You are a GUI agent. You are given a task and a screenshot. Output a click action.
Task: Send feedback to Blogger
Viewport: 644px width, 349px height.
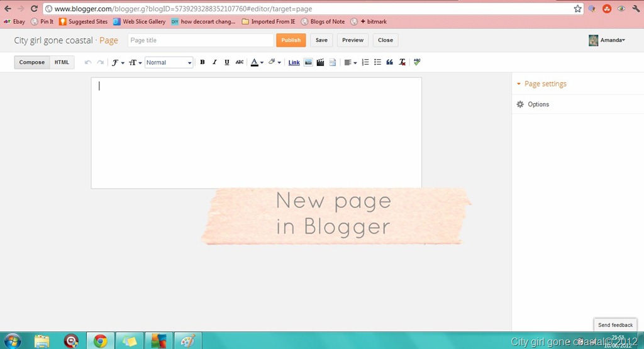click(x=615, y=324)
